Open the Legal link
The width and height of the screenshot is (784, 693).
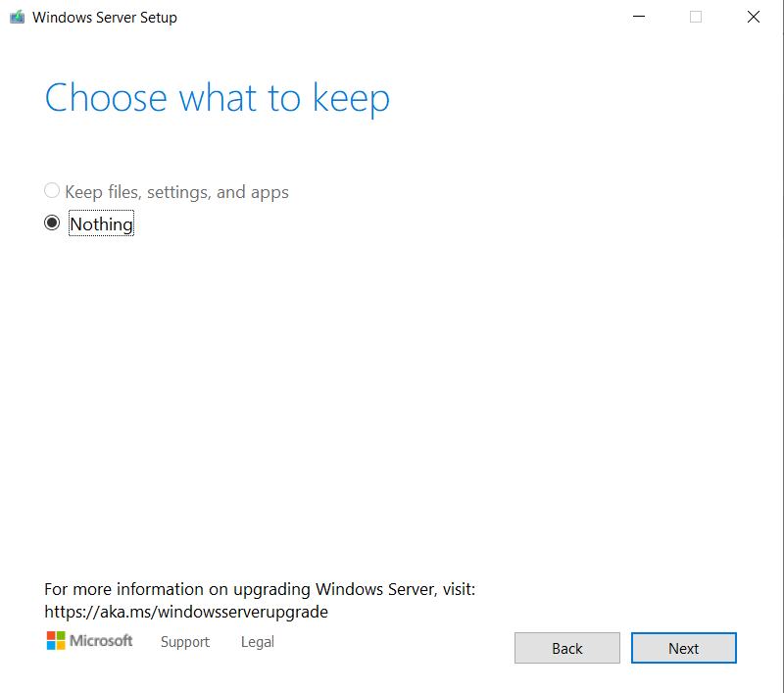(258, 642)
